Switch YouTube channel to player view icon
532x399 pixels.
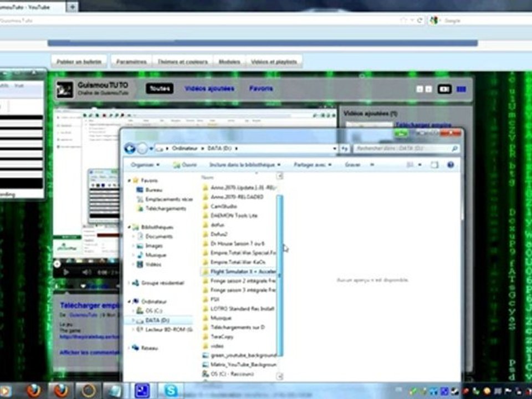click(444, 89)
